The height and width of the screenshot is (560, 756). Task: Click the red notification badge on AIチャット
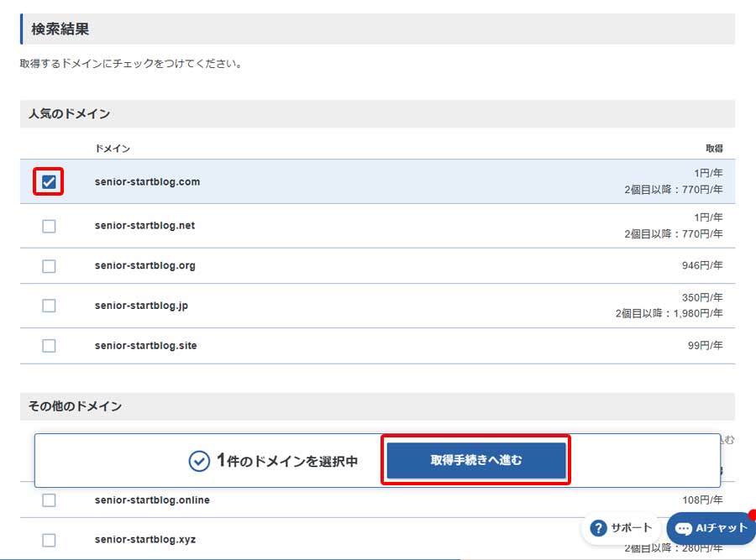pos(750,513)
